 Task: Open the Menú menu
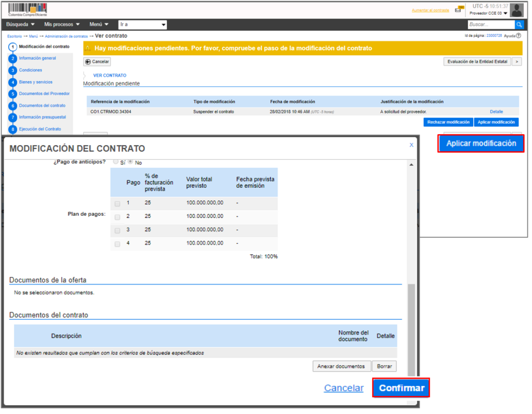coord(99,24)
